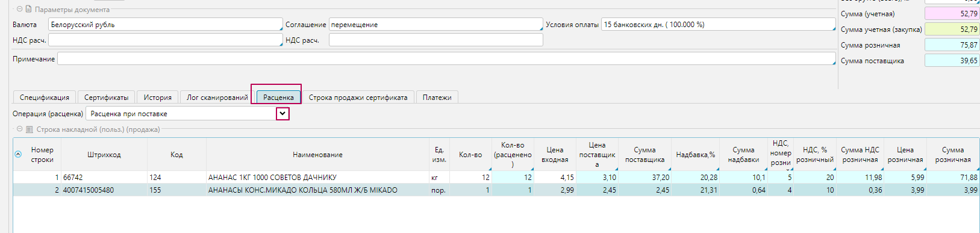
Task: Click code cell 124
Action: point(176,177)
